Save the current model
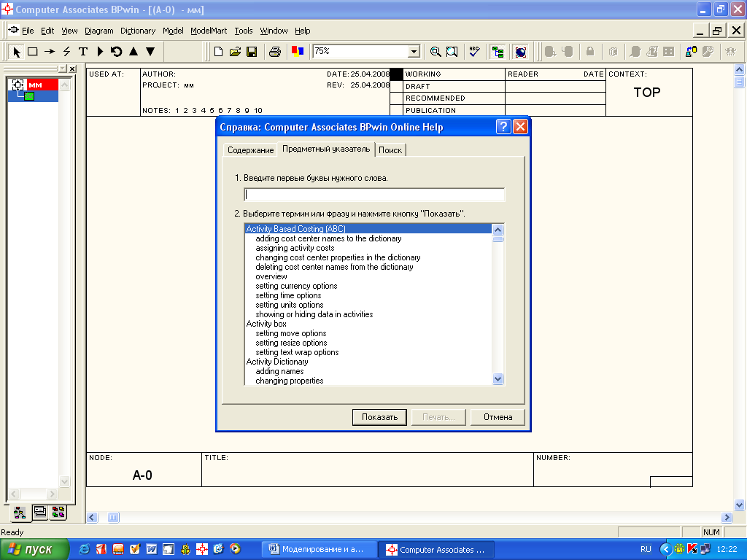 point(252,52)
